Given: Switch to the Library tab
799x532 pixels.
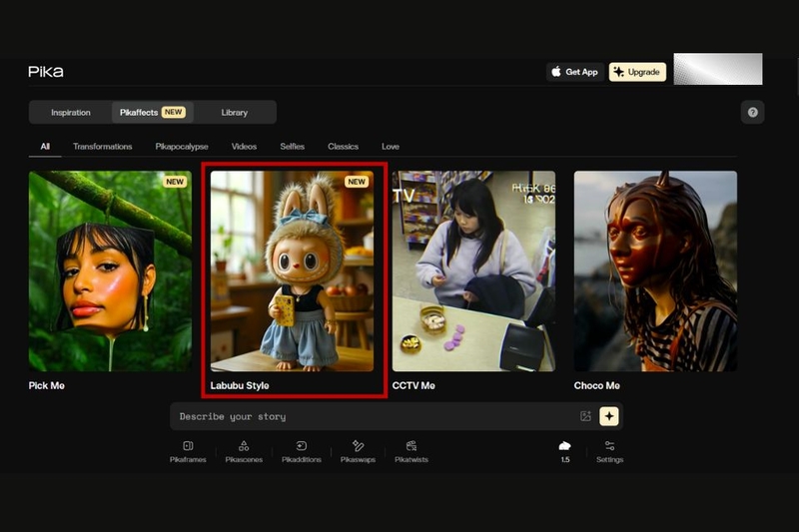Looking at the screenshot, I should pos(235,112).
